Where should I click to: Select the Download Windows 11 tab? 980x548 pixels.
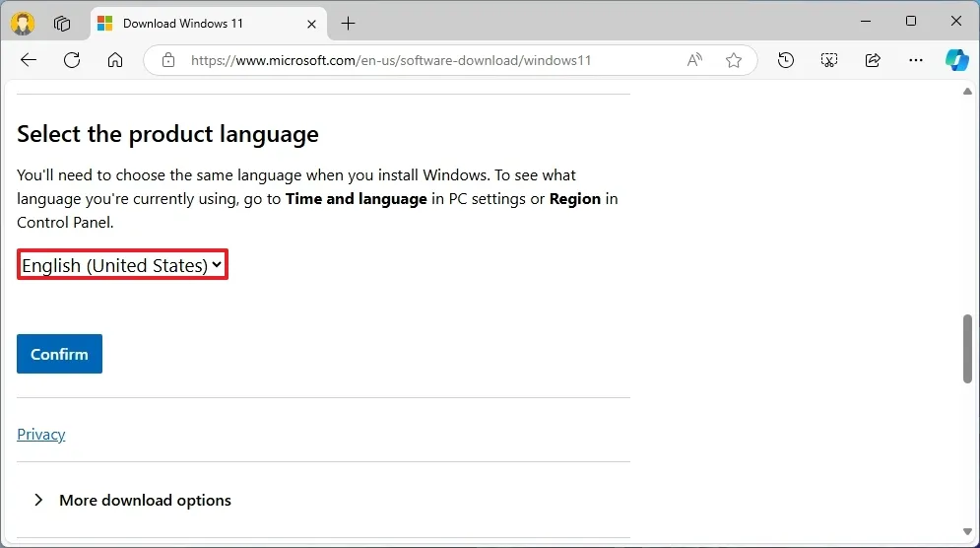click(187, 23)
